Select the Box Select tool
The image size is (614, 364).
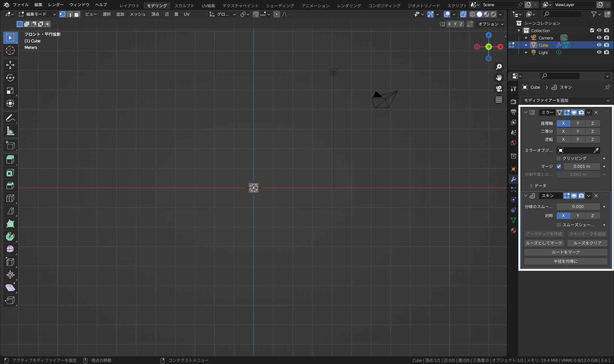click(10, 38)
